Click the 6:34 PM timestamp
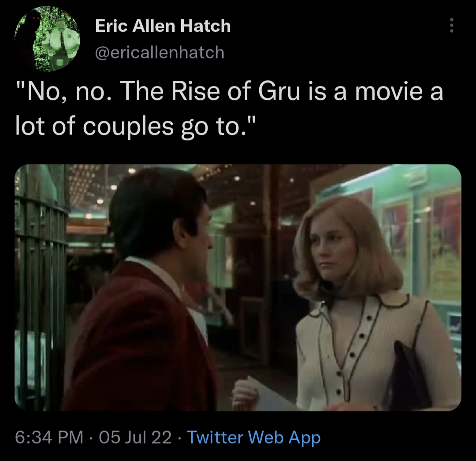This screenshot has width=476, height=461. click(x=49, y=438)
